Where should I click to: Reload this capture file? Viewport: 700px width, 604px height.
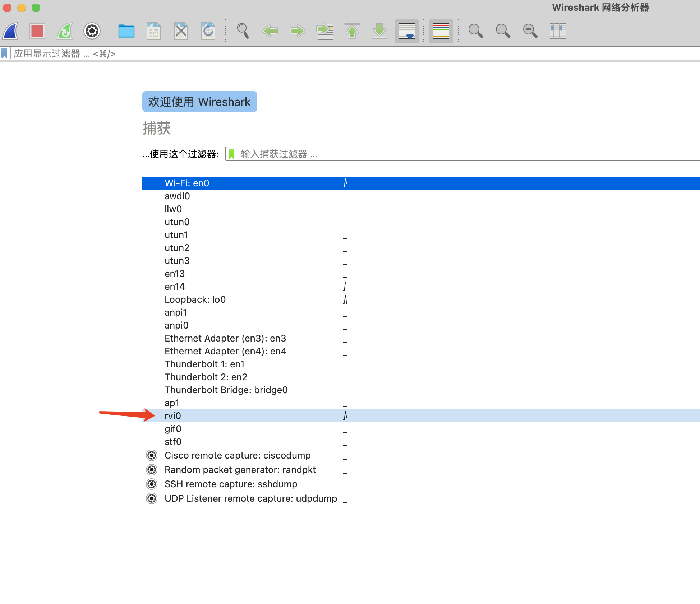pos(208,31)
